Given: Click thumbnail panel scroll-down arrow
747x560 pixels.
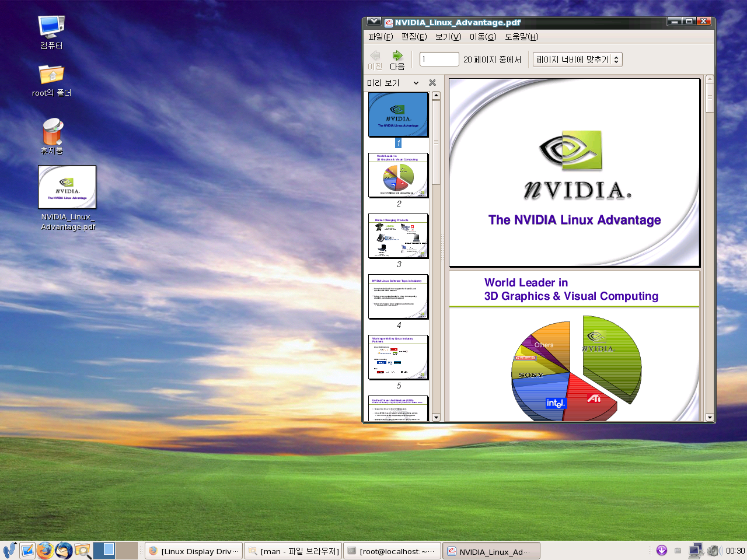Looking at the screenshot, I should coord(436,417).
